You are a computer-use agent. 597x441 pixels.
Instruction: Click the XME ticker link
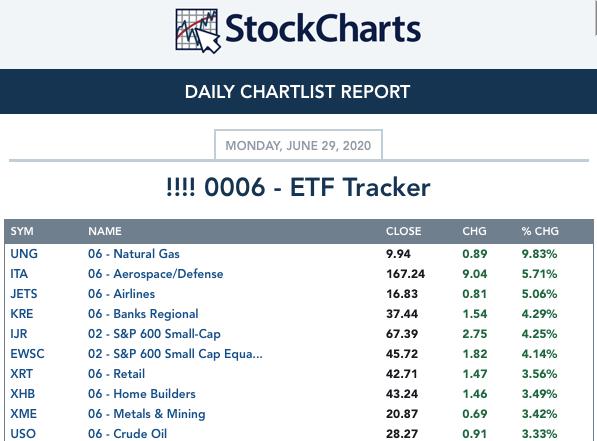pyautogui.click(x=24, y=414)
